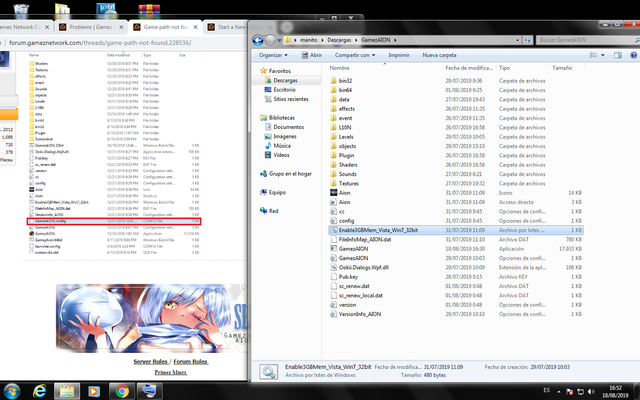Viewport: 640px width, 400px height.
Task: Open the Server Rules link
Action: tap(150, 362)
